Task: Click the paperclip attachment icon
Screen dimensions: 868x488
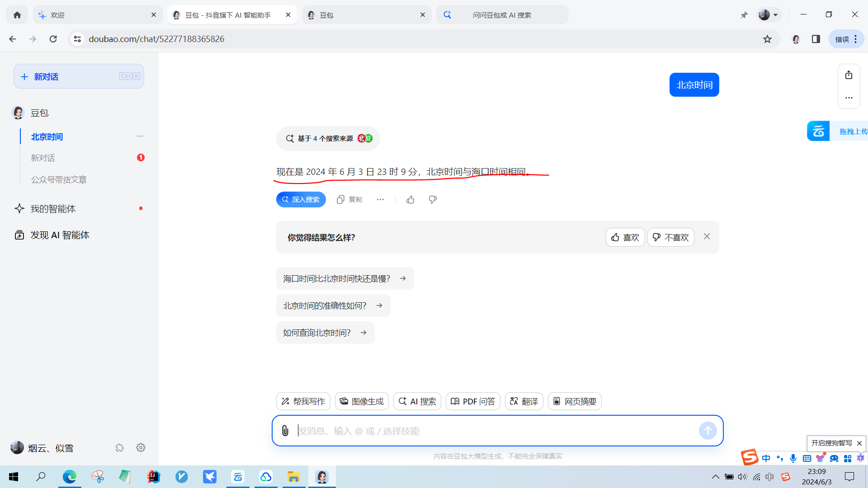Action: coord(285,431)
